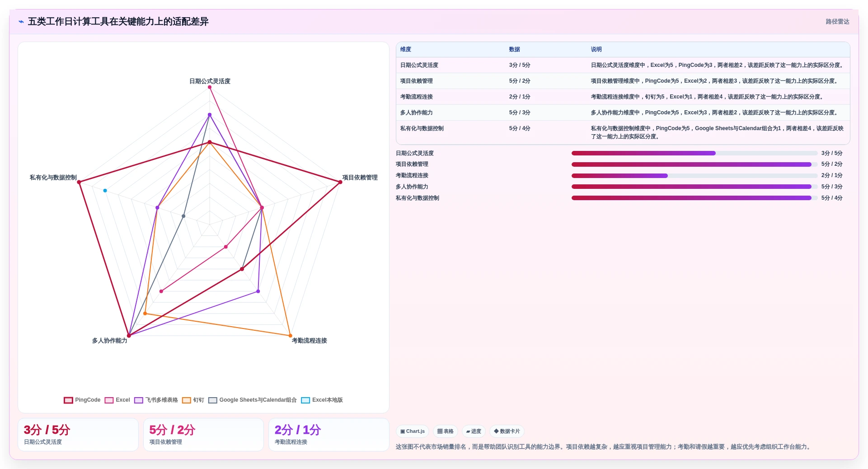Click the 表格 tag
The image size is (868, 469).
pos(446,431)
